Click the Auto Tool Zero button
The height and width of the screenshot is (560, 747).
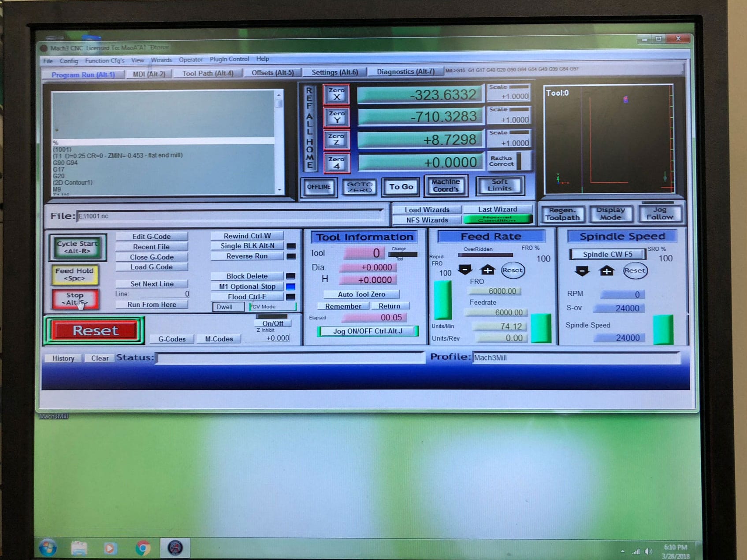pos(361,294)
